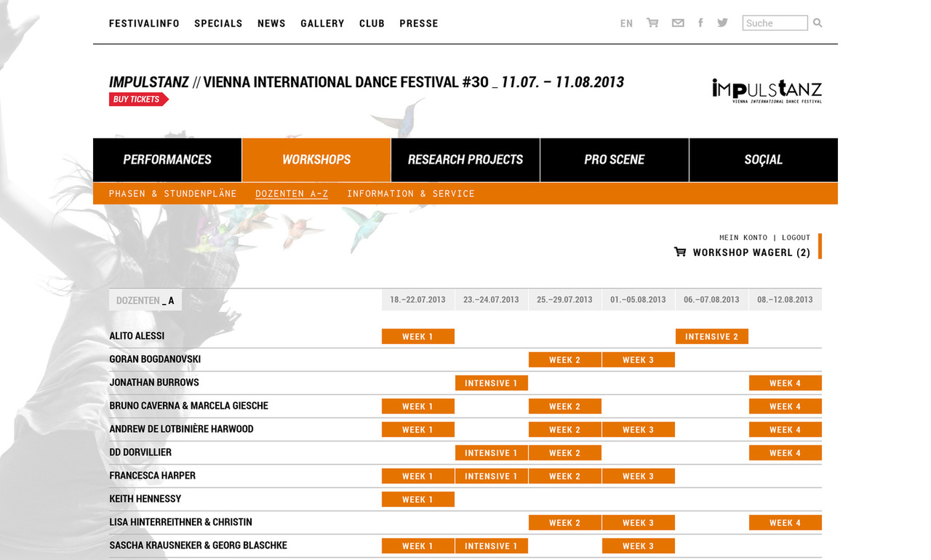This screenshot has height=560, width=931.
Task: Click Jonathan Burrows Week 4 button
Action: [x=785, y=383]
